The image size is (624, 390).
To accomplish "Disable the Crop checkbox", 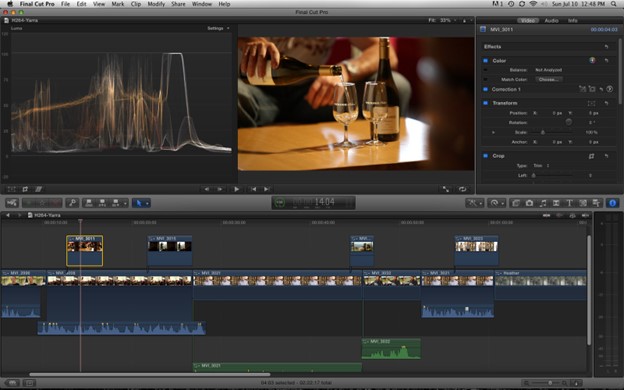I will point(486,156).
